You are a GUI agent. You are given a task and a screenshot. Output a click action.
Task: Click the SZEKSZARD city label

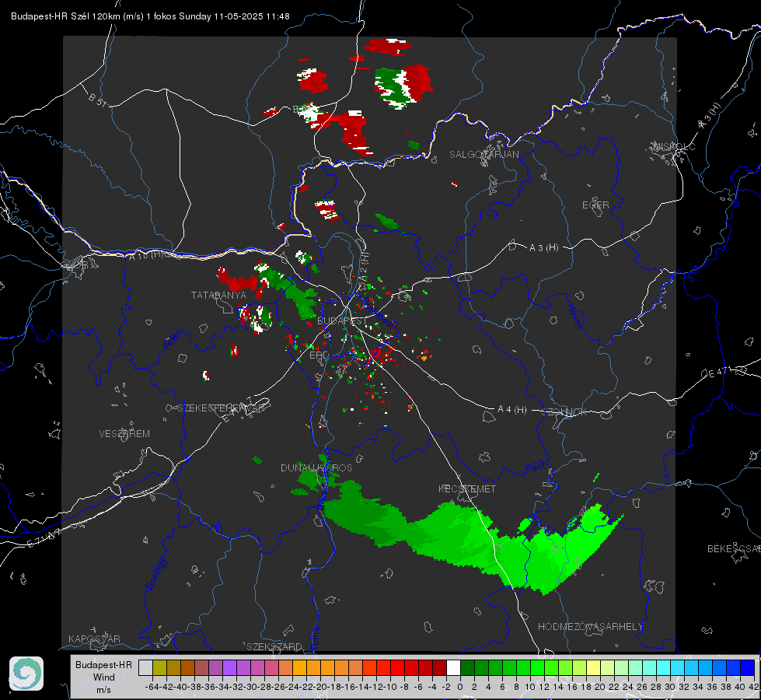tap(274, 646)
